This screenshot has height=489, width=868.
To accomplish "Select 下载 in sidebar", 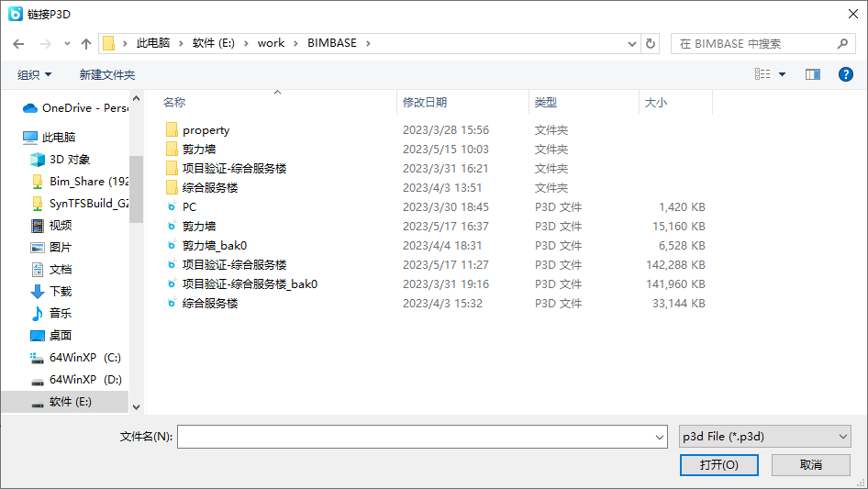I will (x=51, y=292).
